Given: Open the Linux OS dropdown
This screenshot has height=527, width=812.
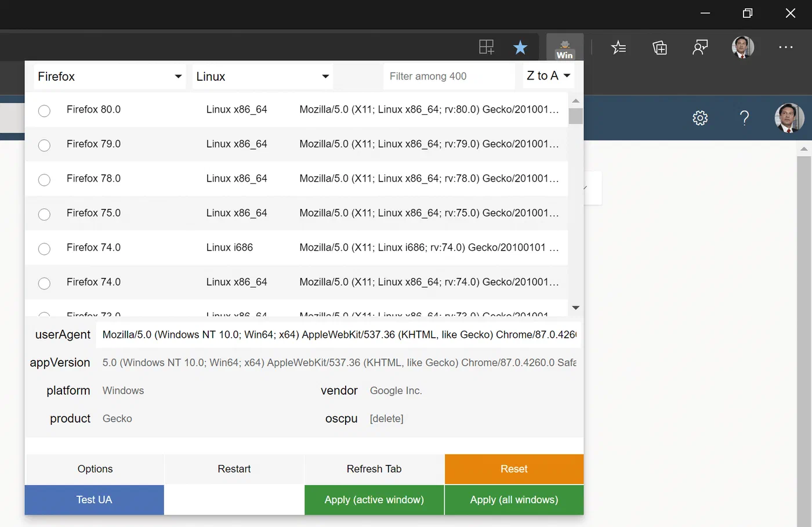Looking at the screenshot, I should 262,76.
